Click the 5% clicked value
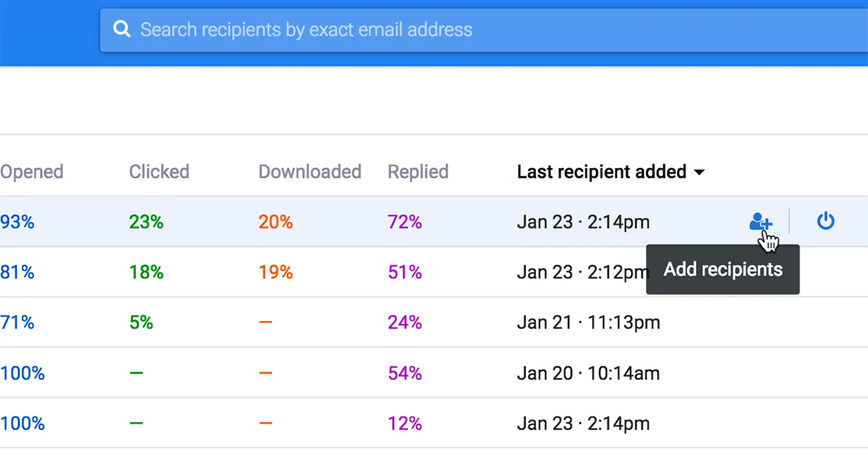The height and width of the screenshot is (449, 868). [x=141, y=322]
